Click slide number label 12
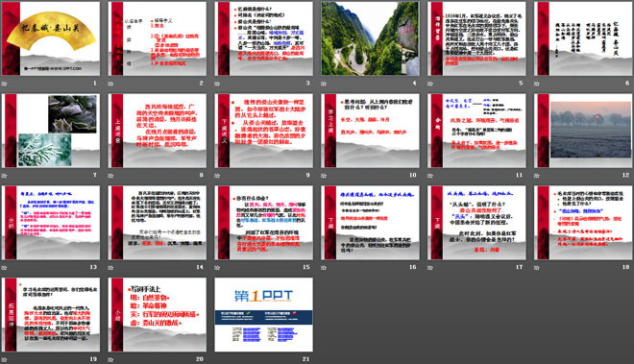 [625, 175]
